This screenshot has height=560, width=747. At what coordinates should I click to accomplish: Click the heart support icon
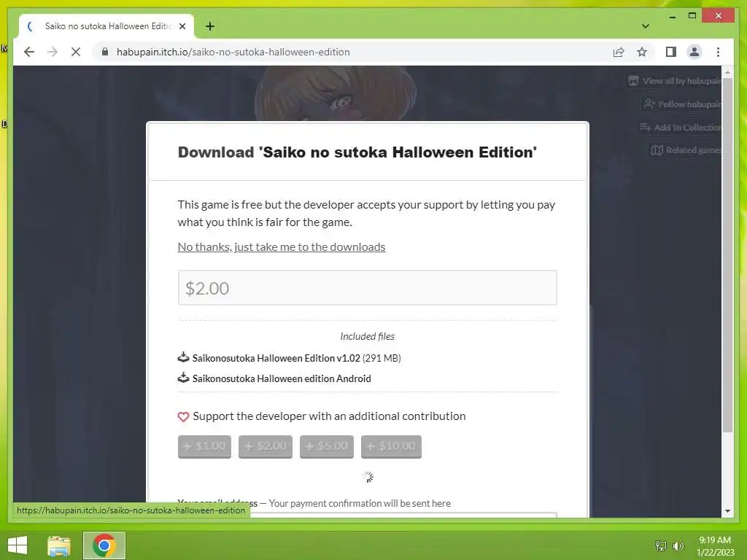(183, 416)
